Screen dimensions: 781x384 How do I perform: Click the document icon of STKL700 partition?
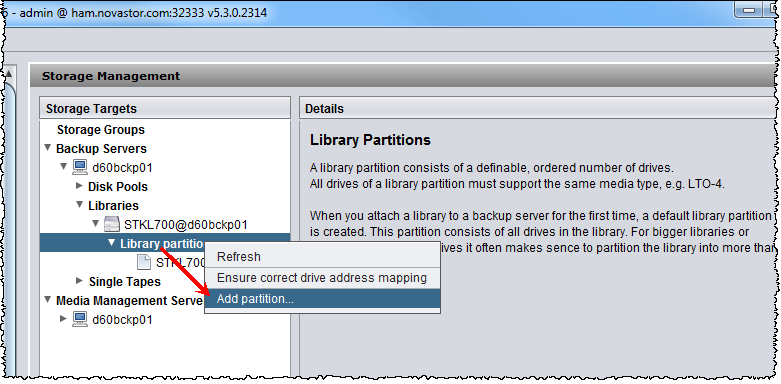point(144,262)
